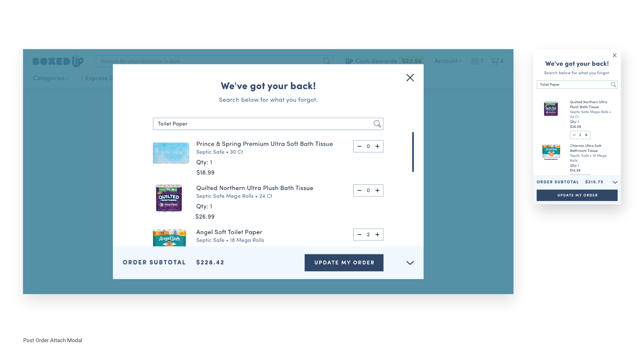Increase Quilted Northern quantity in mobile modal
644x360 pixels.
(586, 135)
